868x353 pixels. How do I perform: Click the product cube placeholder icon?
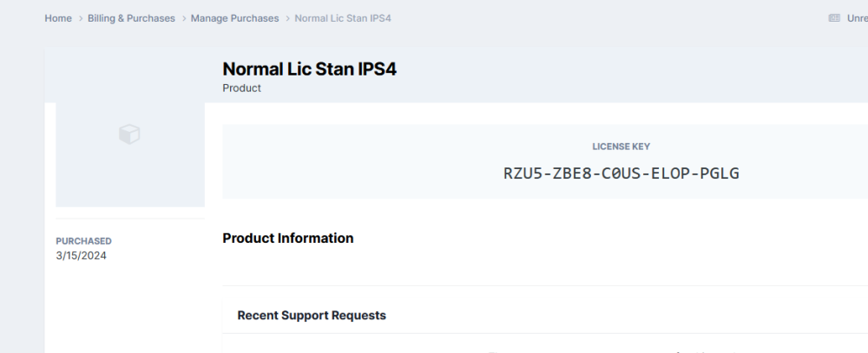click(129, 134)
